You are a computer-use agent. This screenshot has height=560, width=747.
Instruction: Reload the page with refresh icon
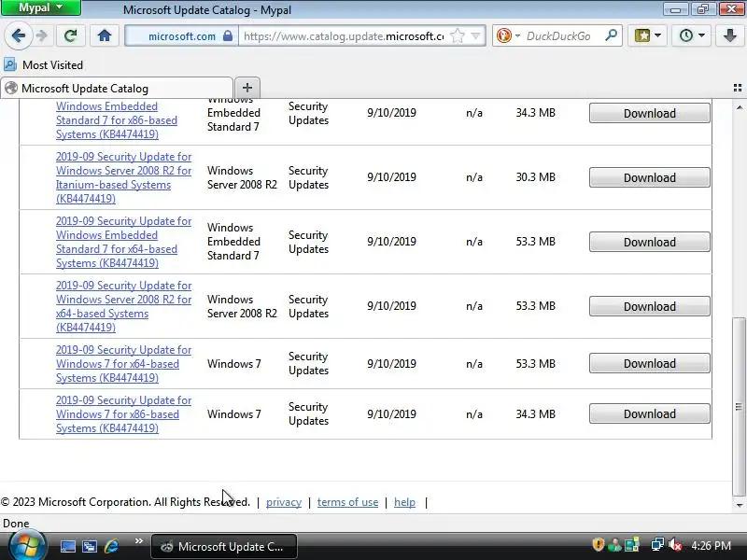(71, 35)
